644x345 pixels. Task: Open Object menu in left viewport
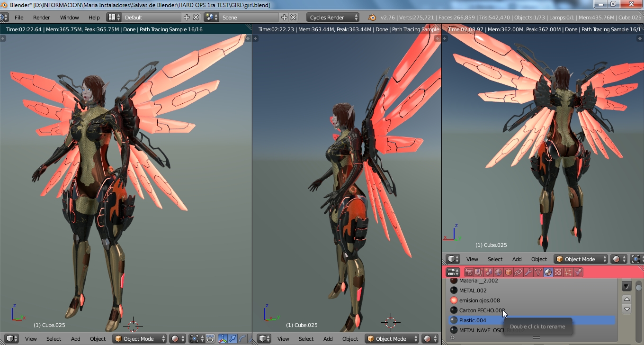(98, 339)
